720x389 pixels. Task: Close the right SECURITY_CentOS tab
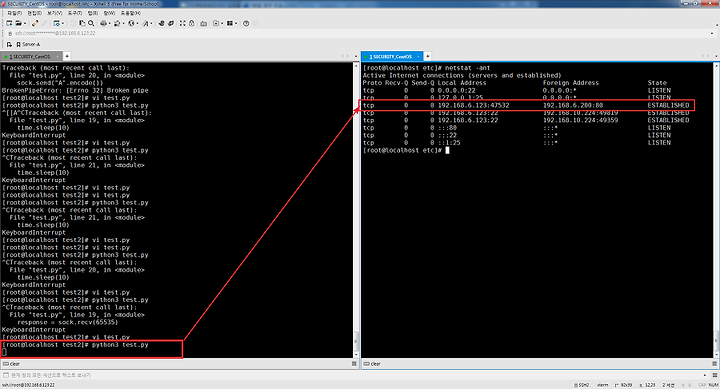[417, 56]
